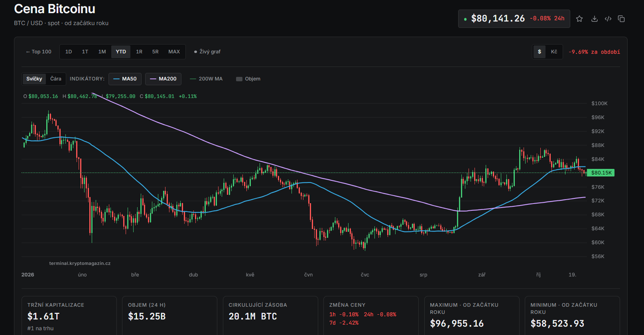
Task: Toggle the Objem volume indicator
Action: (x=248, y=79)
